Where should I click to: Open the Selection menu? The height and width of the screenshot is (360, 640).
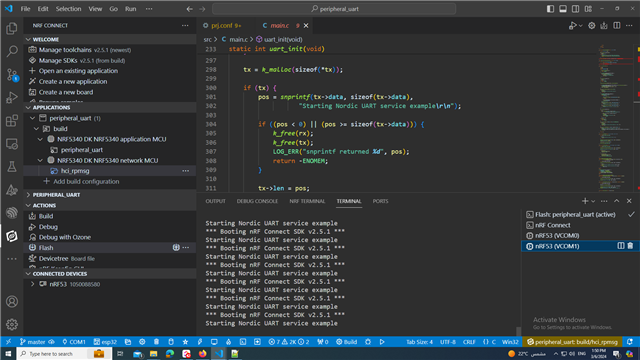[x=68, y=9]
